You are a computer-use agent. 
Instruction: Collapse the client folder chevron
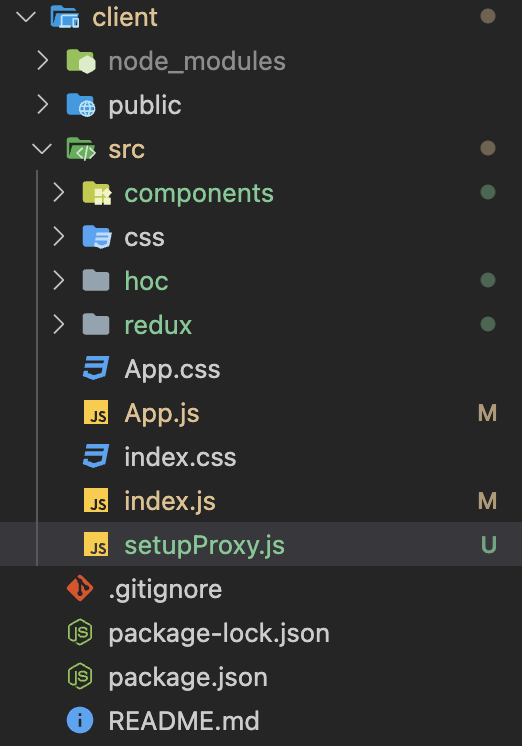[26, 17]
